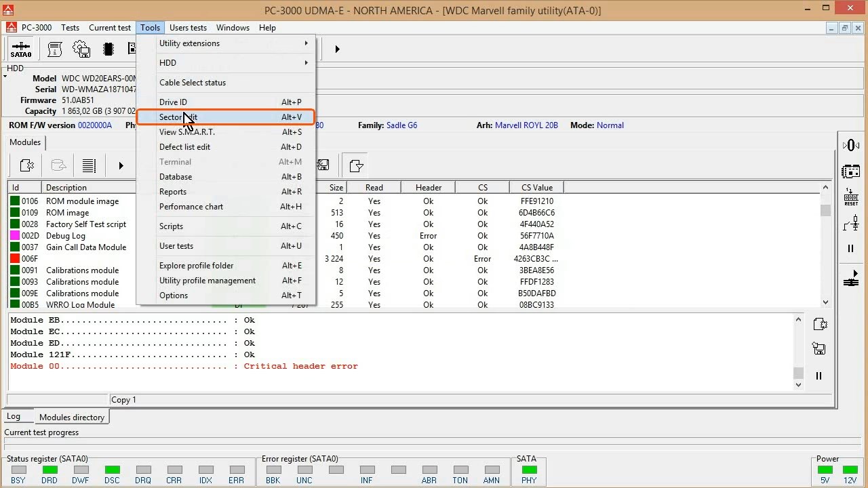868x488 pixels.
Task: Open Perfomance chart menu entry
Action: [x=226, y=207]
